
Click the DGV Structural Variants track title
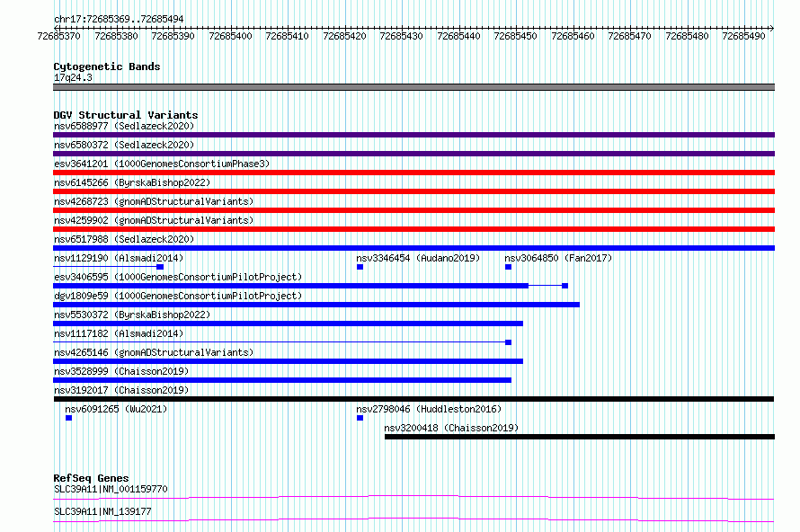(126, 115)
